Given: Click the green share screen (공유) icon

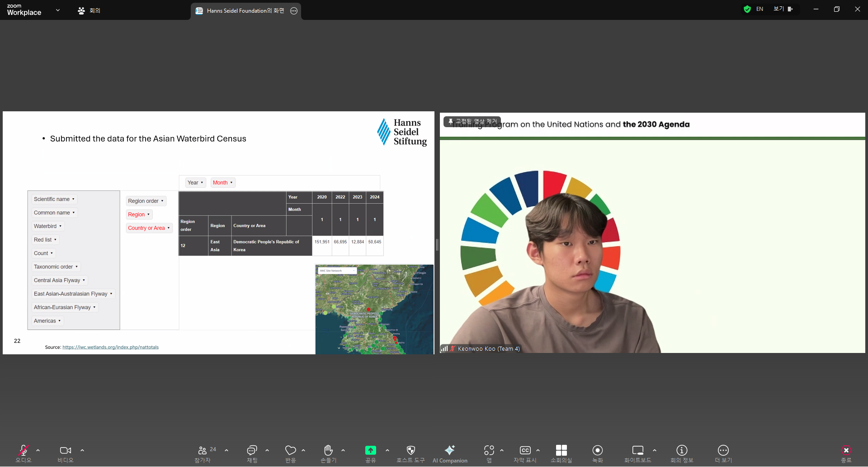Looking at the screenshot, I should click(x=370, y=450).
